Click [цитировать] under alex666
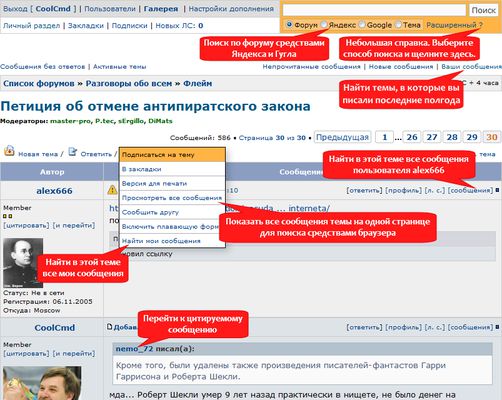The height and width of the screenshot is (400, 502). point(26,225)
